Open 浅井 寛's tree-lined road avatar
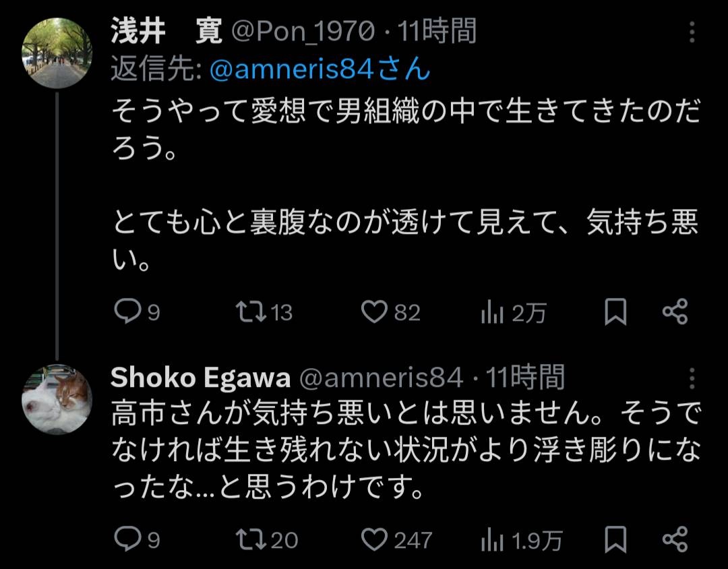The image size is (728, 569). pos(57,53)
